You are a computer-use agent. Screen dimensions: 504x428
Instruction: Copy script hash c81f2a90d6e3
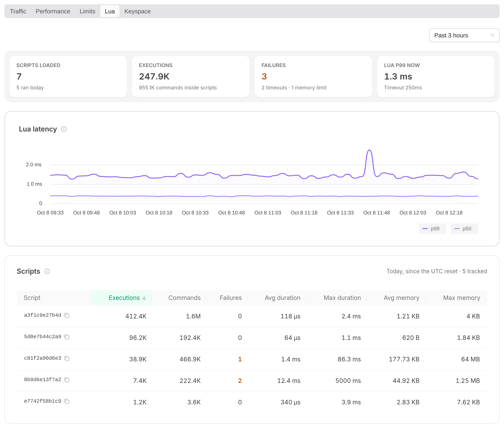click(67, 358)
